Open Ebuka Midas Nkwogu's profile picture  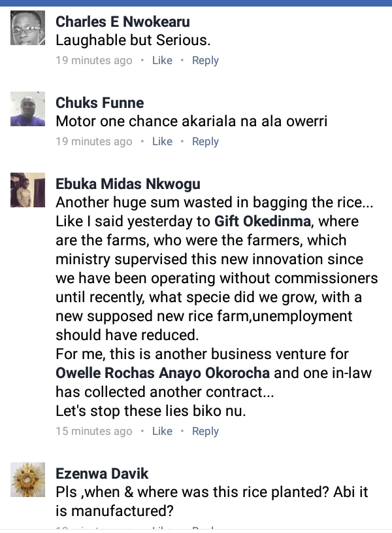(28, 190)
